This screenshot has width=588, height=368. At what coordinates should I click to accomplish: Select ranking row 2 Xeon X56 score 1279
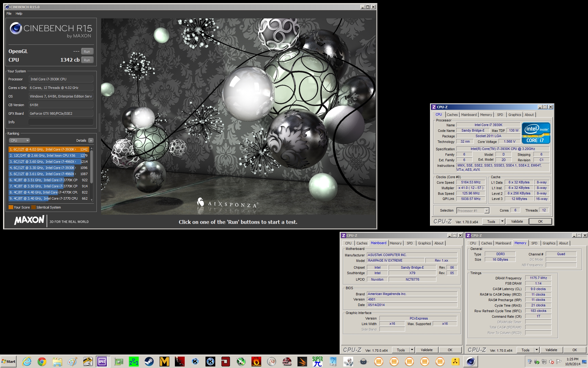pyautogui.click(x=49, y=155)
